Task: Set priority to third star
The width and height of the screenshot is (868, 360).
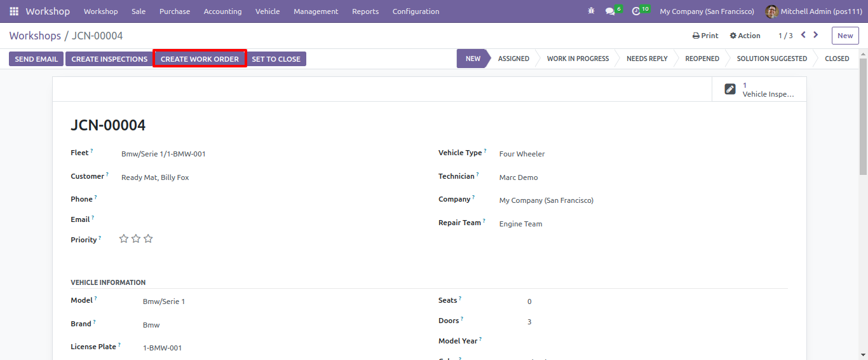Action: (x=148, y=239)
